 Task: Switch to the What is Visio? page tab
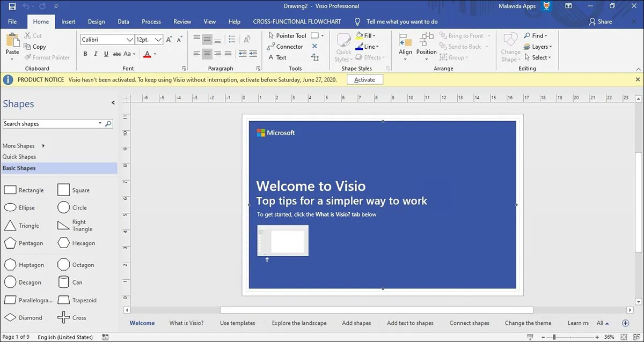click(186, 323)
